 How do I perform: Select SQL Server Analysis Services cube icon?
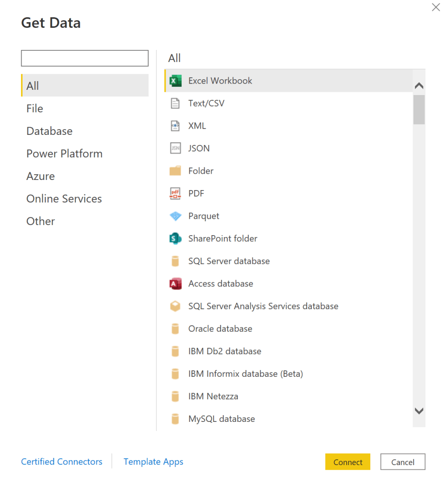tap(176, 306)
